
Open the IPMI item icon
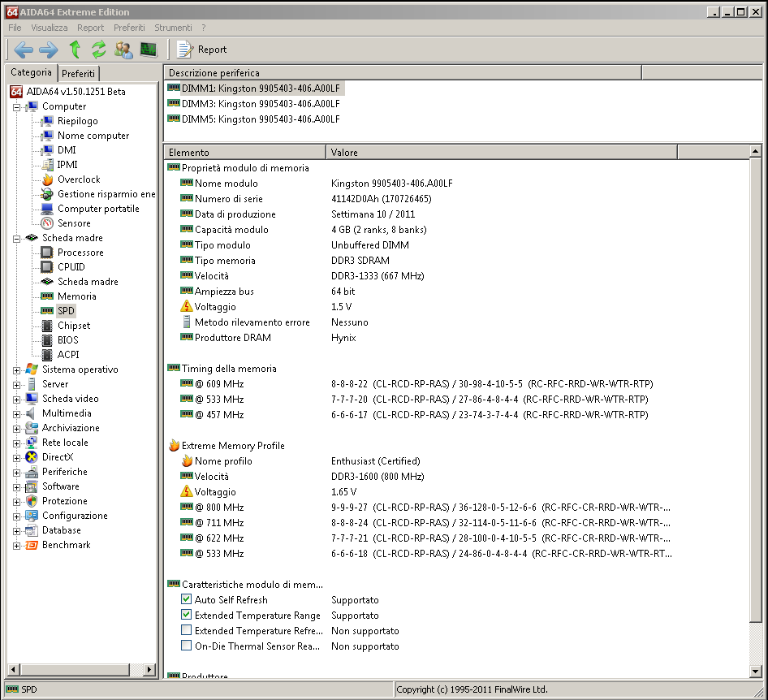click(x=47, y=165)
